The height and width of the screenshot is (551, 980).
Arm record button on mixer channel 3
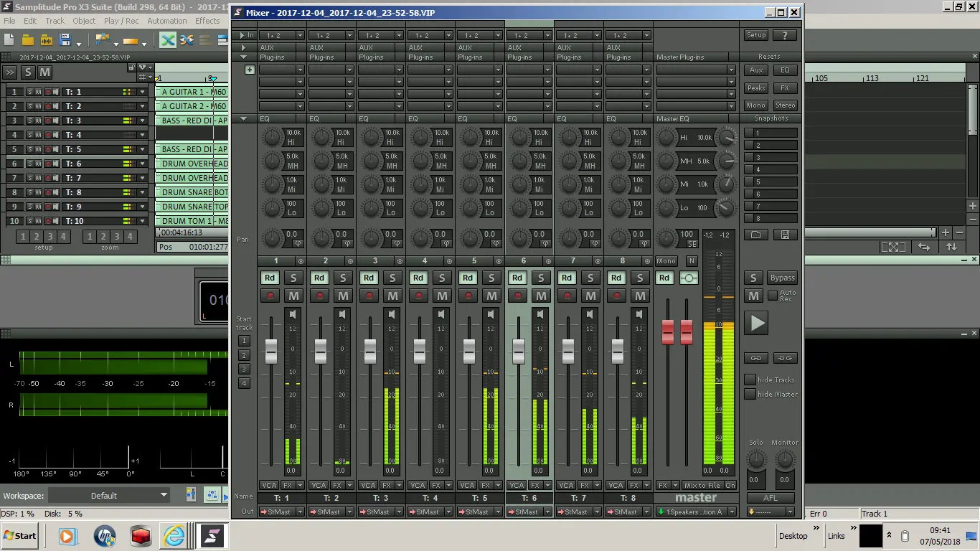pyautogui.click(x=369, y=296)
